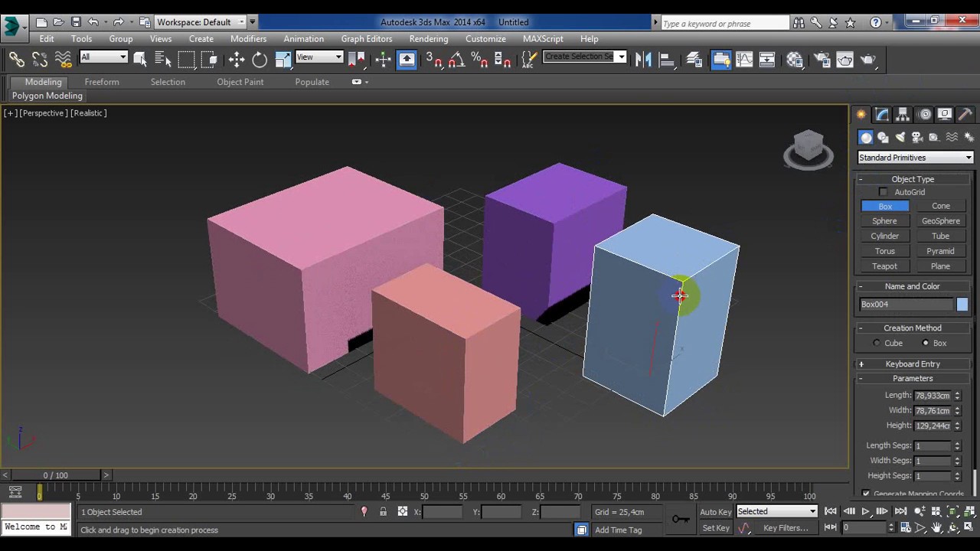This screenshot has width=980, height=551.
Task: Select the Cameras category icon
Action: click(x=917, y=137)
